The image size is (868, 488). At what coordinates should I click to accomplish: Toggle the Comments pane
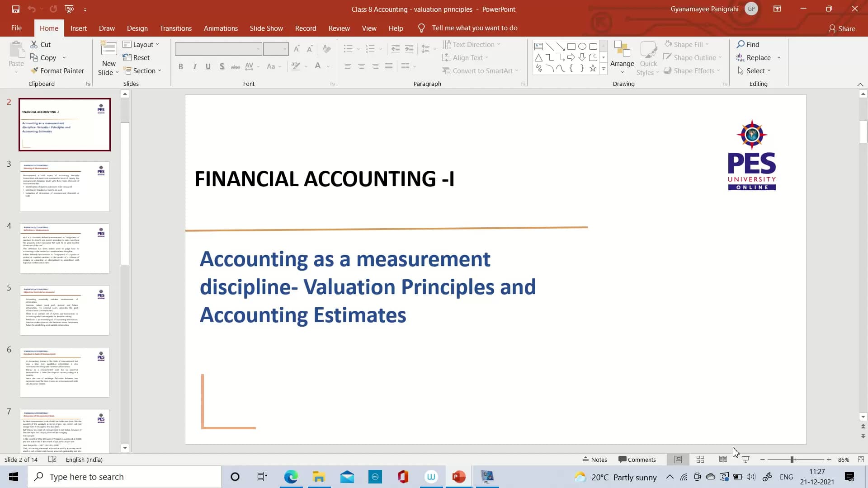click(637, 460)
